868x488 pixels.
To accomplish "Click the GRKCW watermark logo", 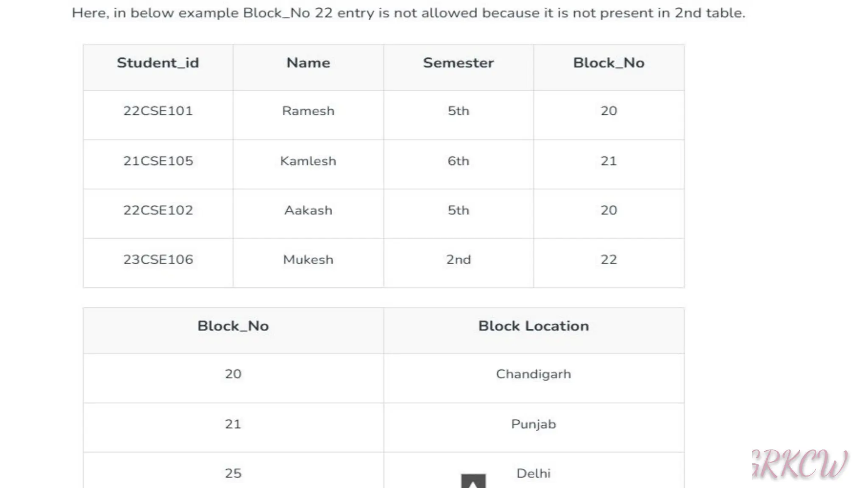I will click(800, 465).
